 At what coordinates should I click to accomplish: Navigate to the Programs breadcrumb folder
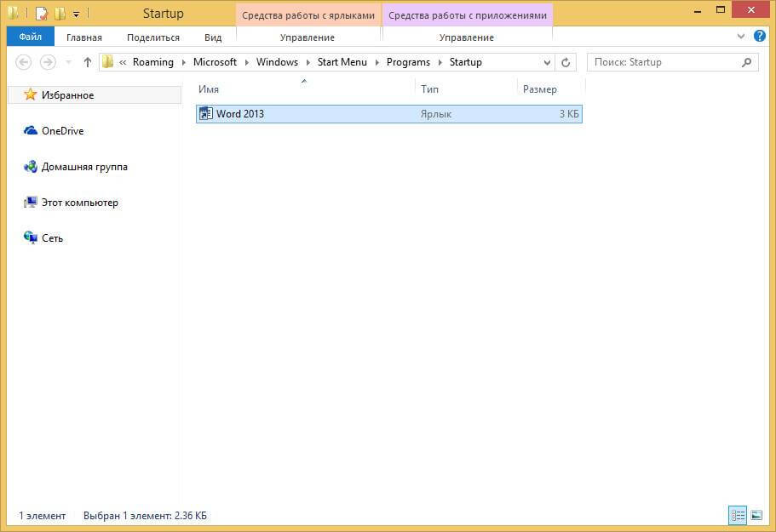(x=408, y=62)
